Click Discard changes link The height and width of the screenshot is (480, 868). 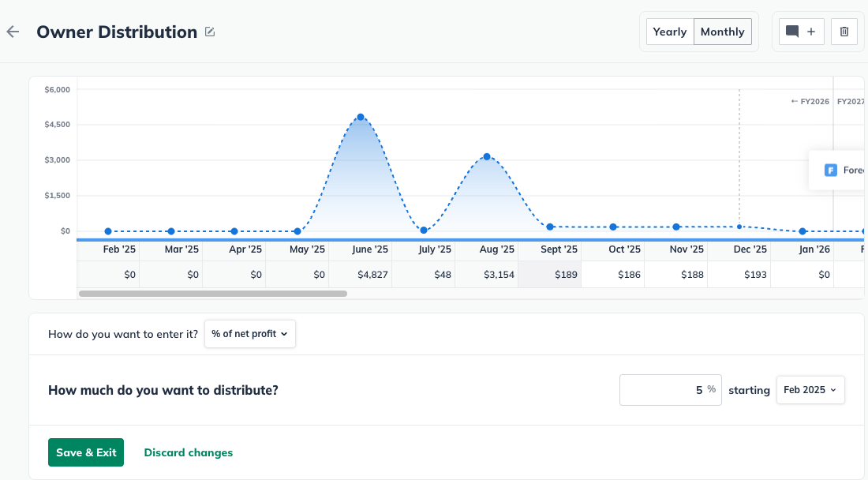(188, 452)
